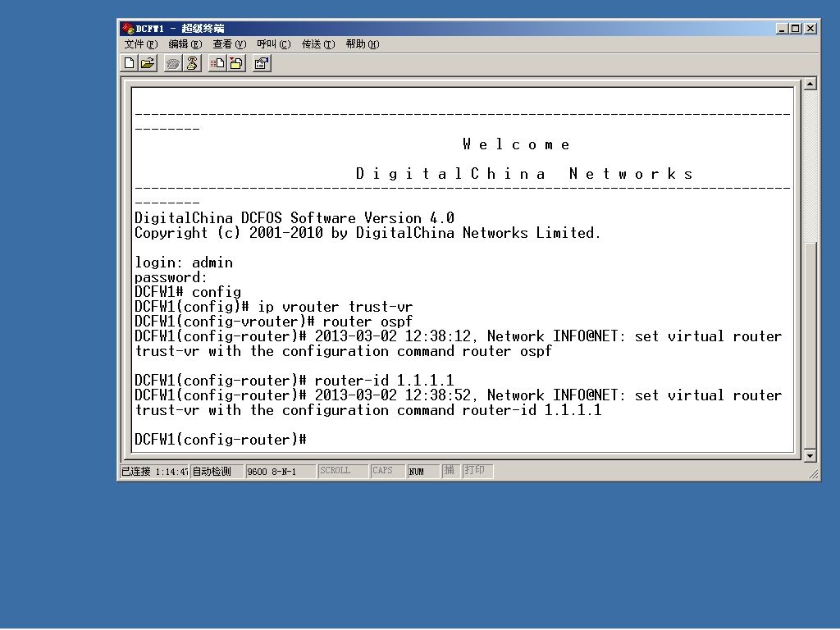This screenshot has width=840, height=630.
Task: Click the last DCFW1(config-router)# prompt line
Action: tap(220, 440)
